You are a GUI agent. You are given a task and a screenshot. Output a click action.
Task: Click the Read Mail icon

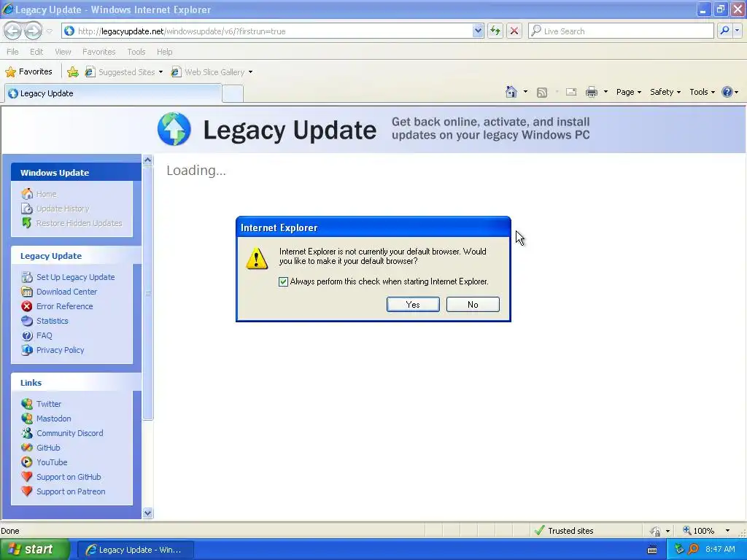coord(570,92)
